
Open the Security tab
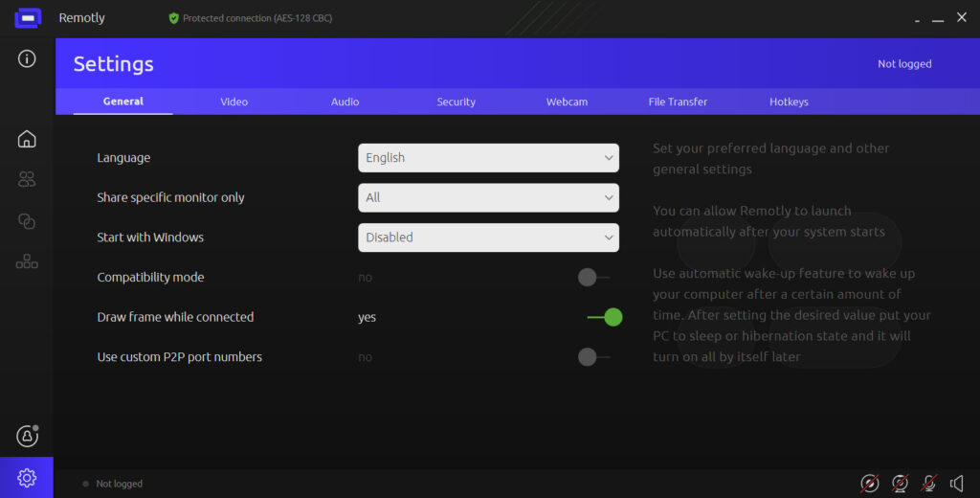(457, 102)
